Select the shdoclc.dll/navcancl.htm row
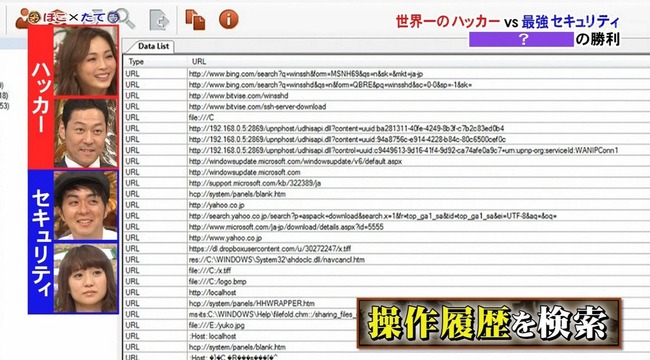Viewport: 650px width, 360px height. pyautogui.click(x=387, y=260)
